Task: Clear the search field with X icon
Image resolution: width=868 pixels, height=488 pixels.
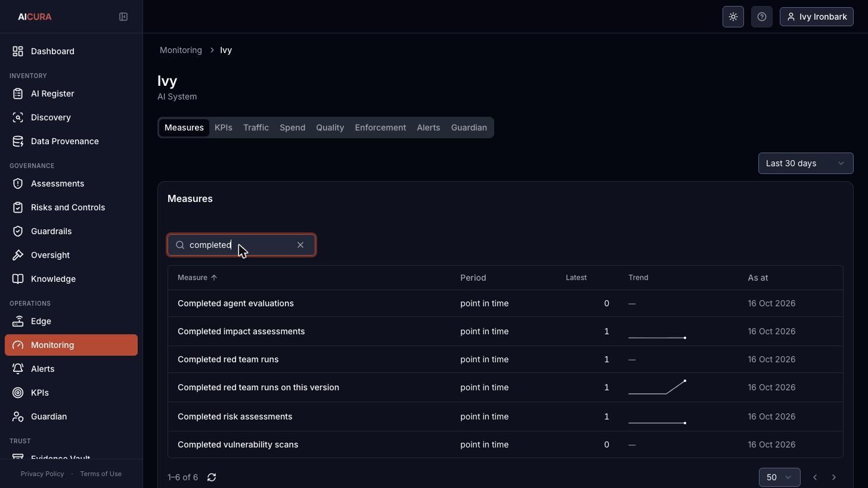Action: 300,245
